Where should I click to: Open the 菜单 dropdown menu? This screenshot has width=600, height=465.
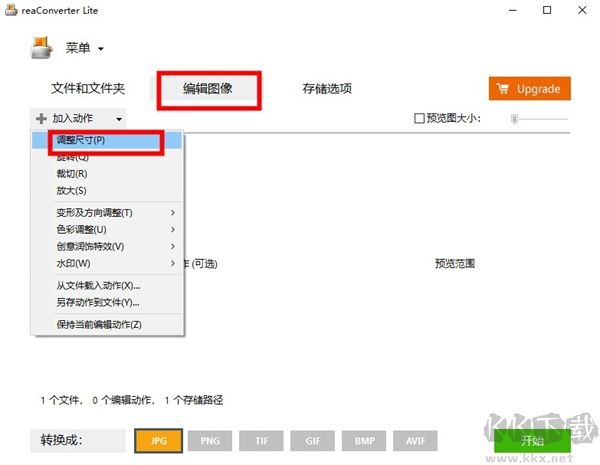point(85,48)
